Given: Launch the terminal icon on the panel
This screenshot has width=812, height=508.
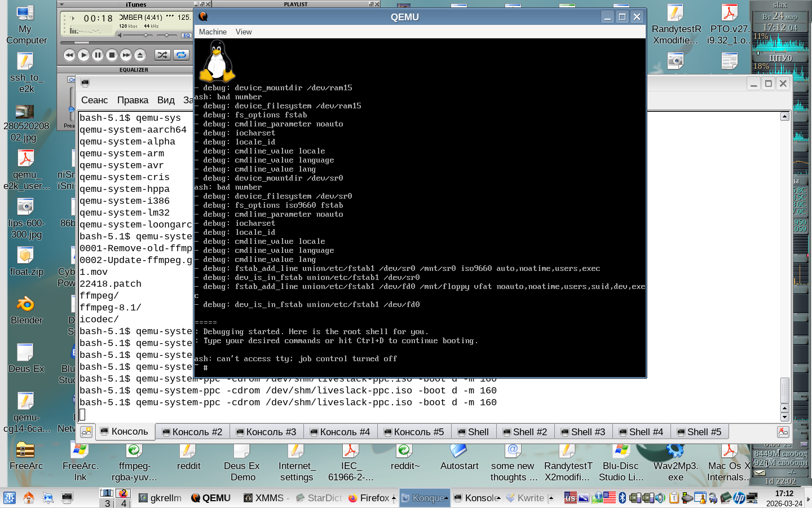Looking at the screenshot, I should [67, 498].
